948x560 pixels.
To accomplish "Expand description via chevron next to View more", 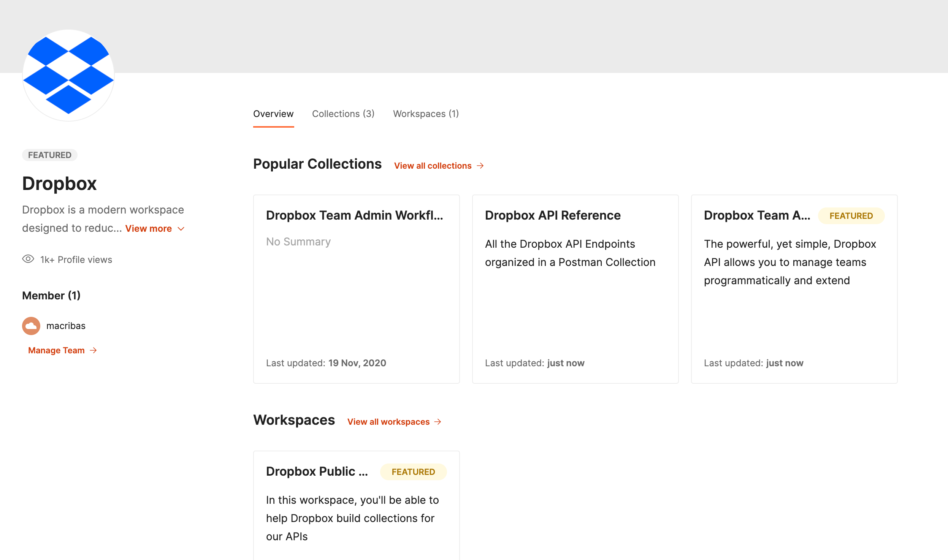I will tap(181, 229).
